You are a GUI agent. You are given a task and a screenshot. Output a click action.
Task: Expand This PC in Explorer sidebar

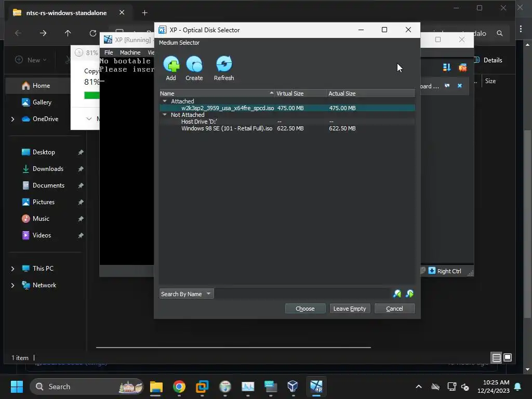click(12, 269)
